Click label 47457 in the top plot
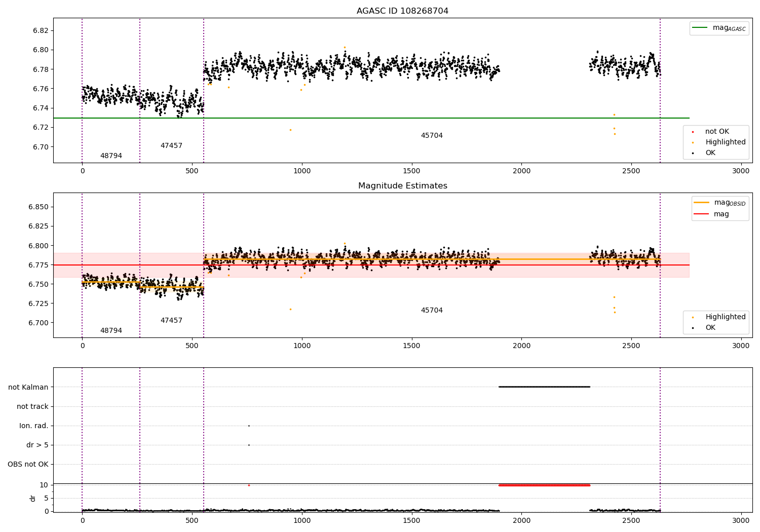The height and width of the screenshot is (532, 760). [171, 145]
